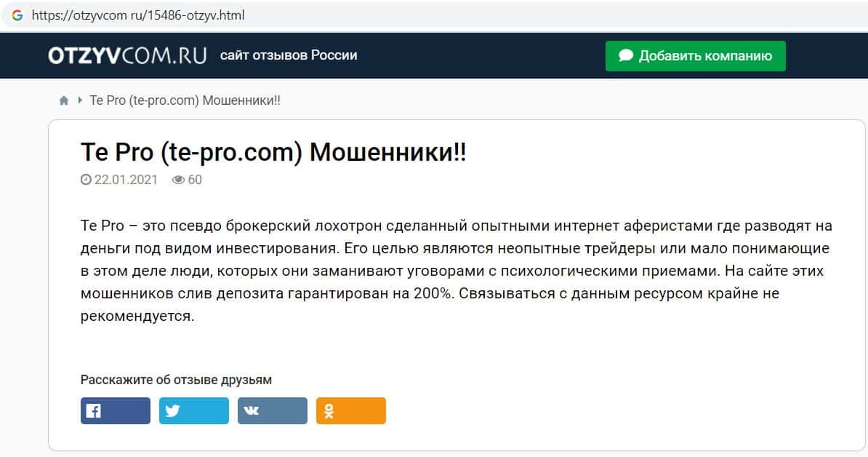
Task: Open the OTZYVCOM.RU site logo
Action: pyautogui.click(x=127, y=55)
